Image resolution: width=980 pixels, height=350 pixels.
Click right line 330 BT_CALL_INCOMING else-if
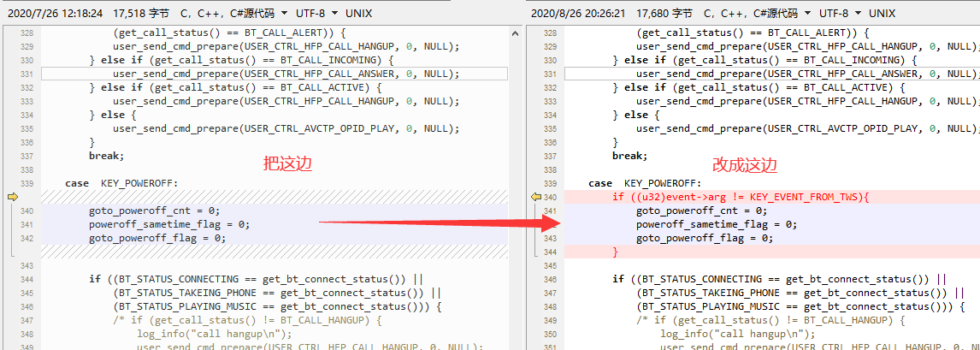[765, 60]
